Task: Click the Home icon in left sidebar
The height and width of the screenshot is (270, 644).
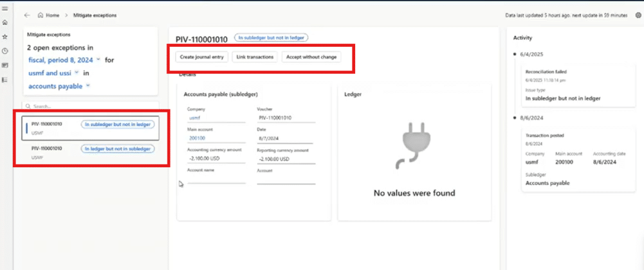Action: [5, 22]
